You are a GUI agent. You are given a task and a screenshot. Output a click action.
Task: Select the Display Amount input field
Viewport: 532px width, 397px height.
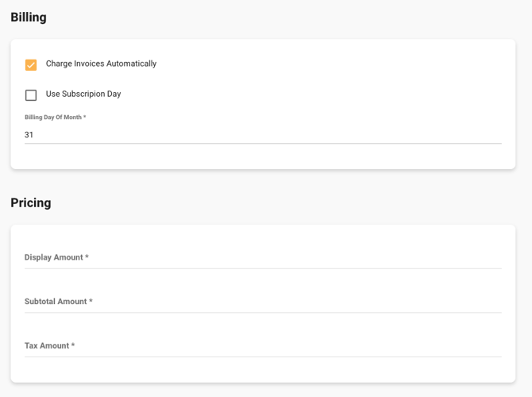coord(263,257)
